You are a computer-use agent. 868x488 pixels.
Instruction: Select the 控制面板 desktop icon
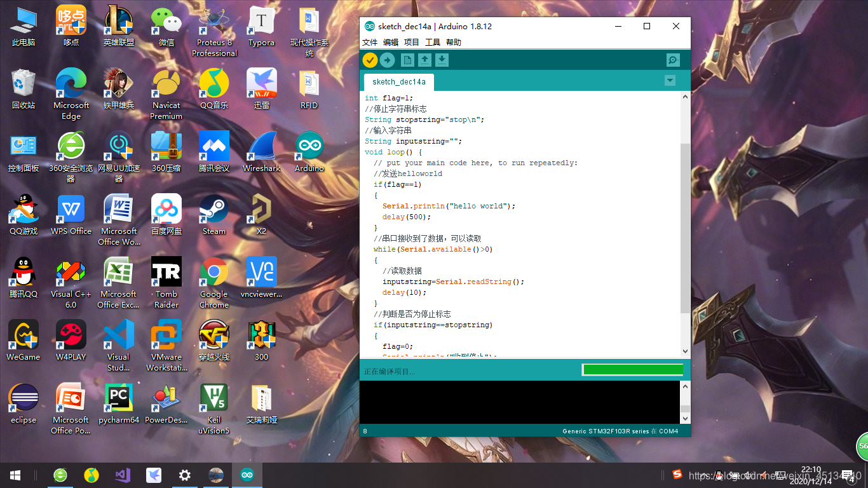pyautogui.click(x=24, y=152)
